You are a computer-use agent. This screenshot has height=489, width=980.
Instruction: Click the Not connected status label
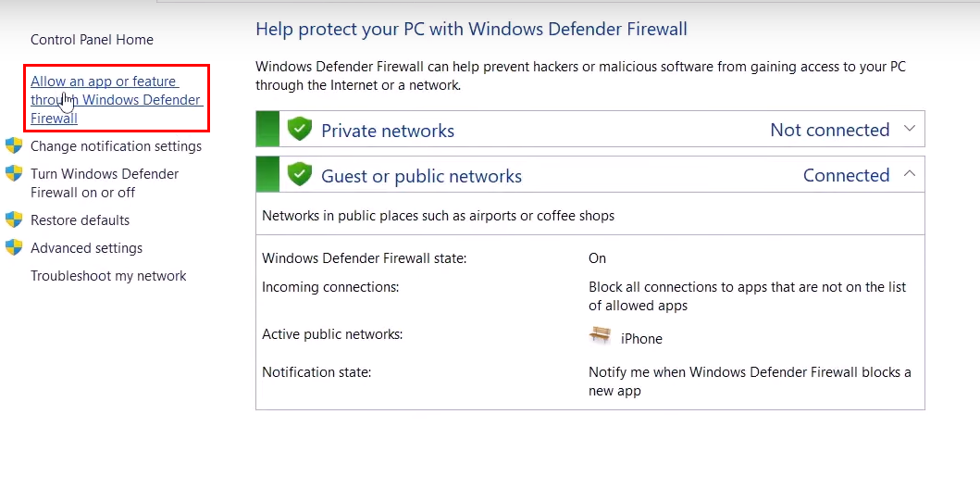tap(829, 131)
